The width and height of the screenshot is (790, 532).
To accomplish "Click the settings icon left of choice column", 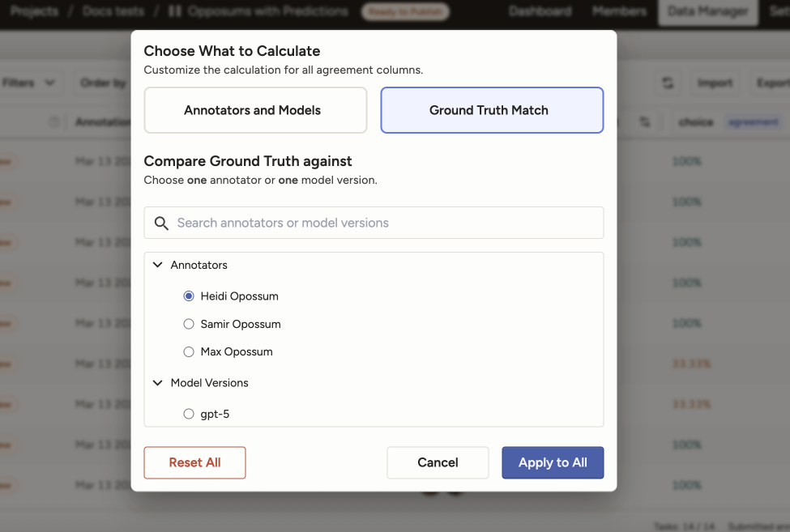I will pyautogui.click(x=645, y=122).
